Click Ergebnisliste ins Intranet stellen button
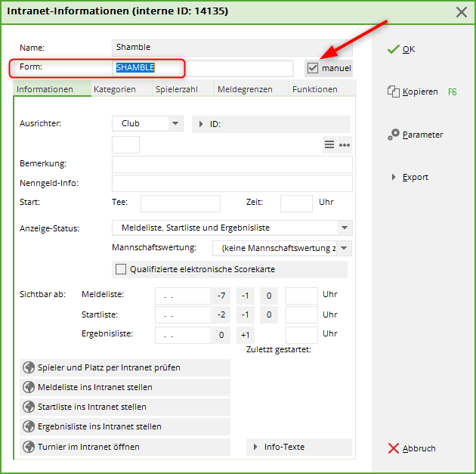The width and height of the screenshot is (476, 474). click(125, 426)
